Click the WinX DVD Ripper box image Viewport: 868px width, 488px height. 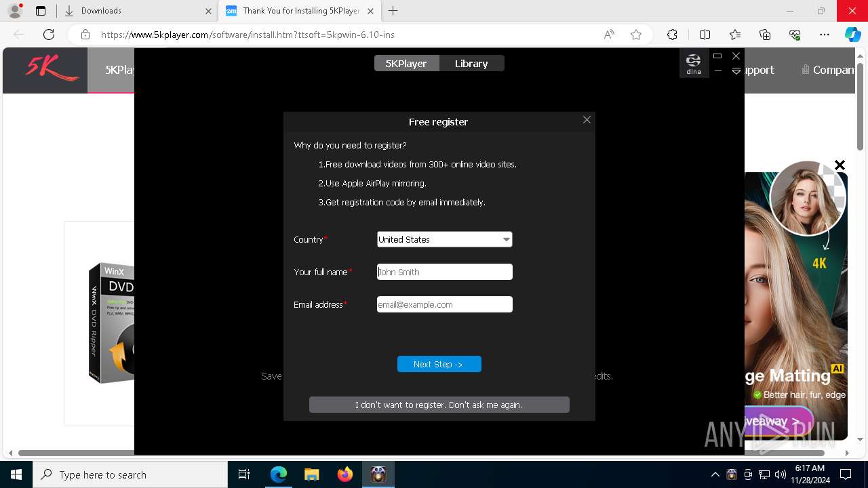[112, 323]
